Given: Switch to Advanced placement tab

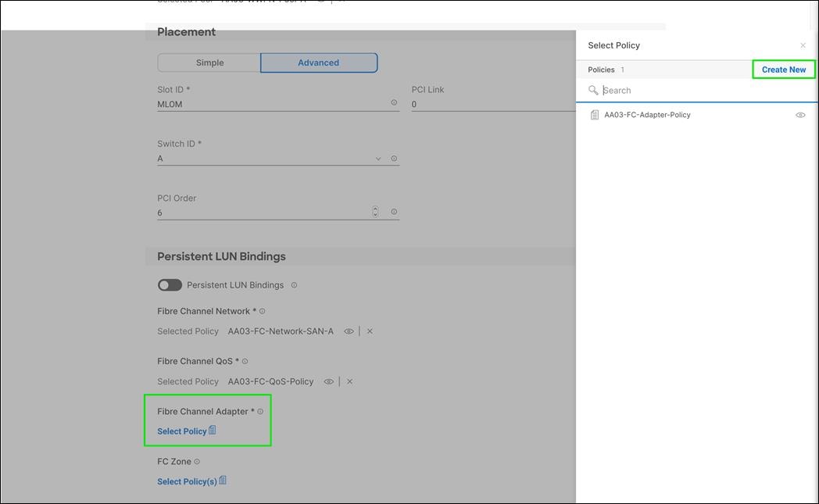Looking at the screenshot, I should tap(318, 63).
